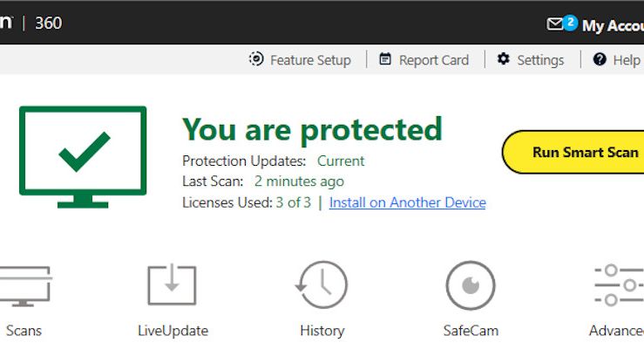The image size is (644, 363).
Task: Select the History text label
Action: (x=322, y=331)
